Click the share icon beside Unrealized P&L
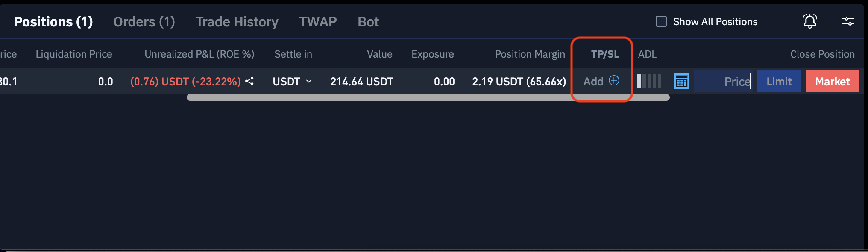This screenshot has height=252, width=868. coord(249,81)
